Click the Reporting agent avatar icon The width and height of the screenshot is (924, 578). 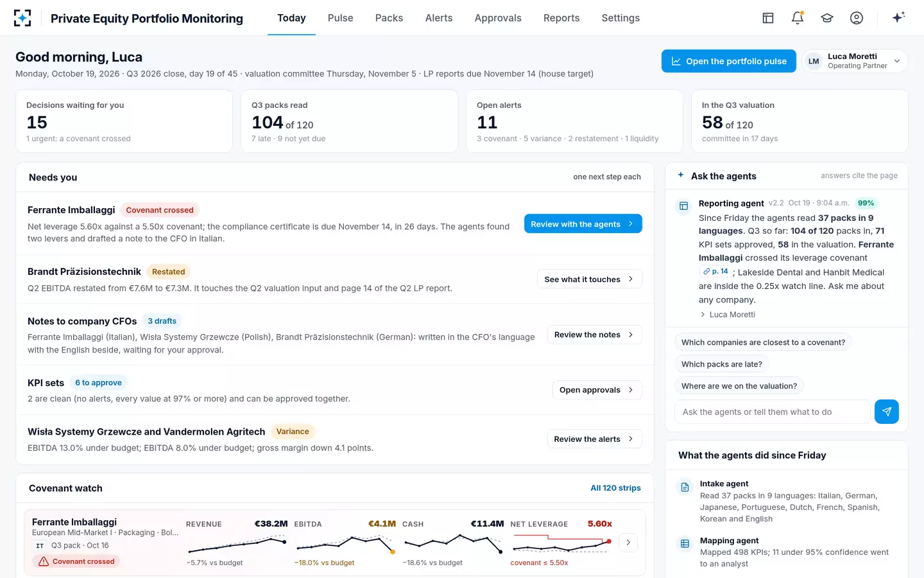point(684,206)
